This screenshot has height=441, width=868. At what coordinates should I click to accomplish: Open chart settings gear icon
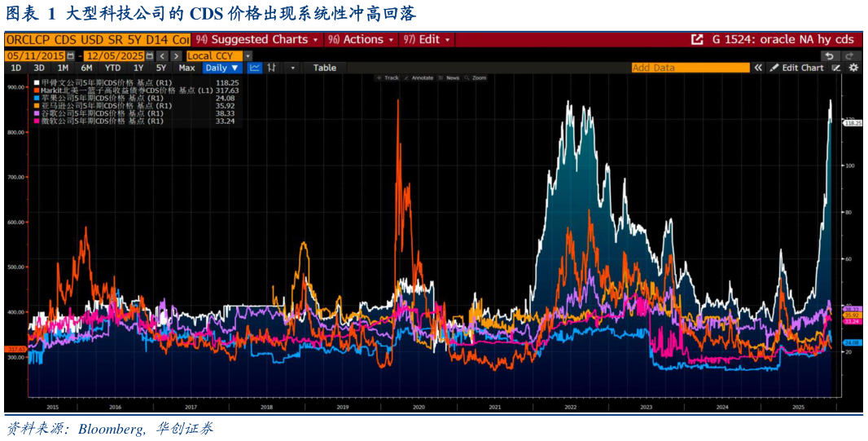(853, 68)
